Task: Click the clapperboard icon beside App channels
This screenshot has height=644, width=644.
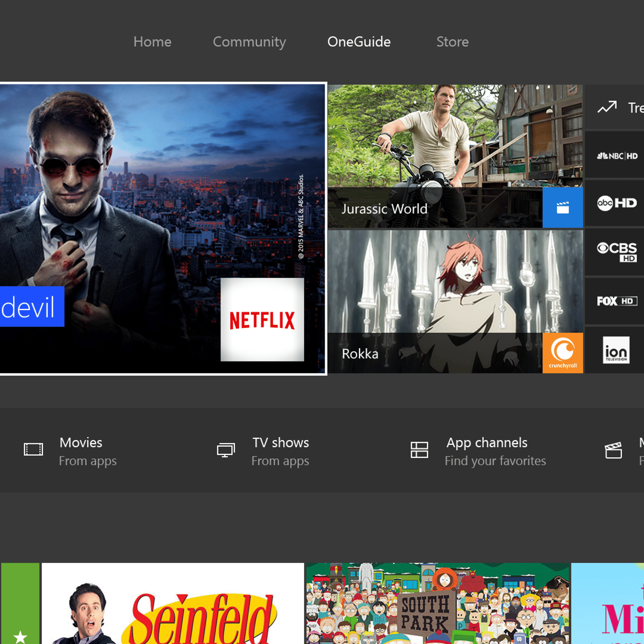Action: point(613,450)
